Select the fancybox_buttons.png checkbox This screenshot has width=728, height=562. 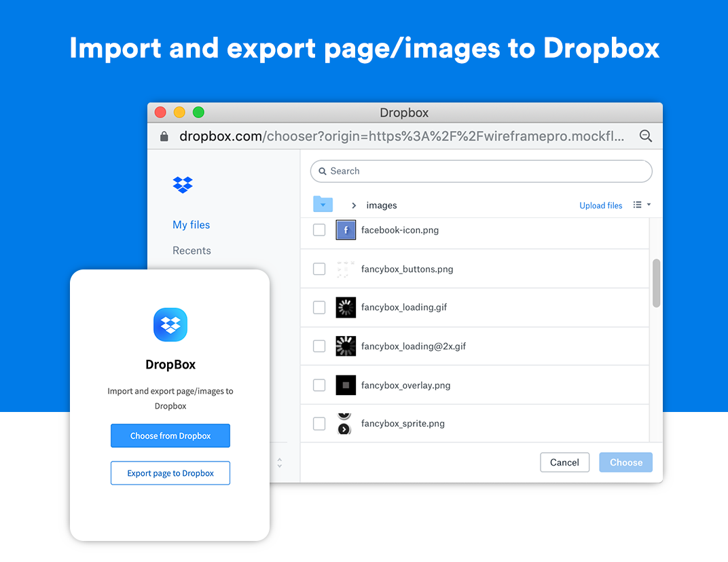(x=319, y=269)
